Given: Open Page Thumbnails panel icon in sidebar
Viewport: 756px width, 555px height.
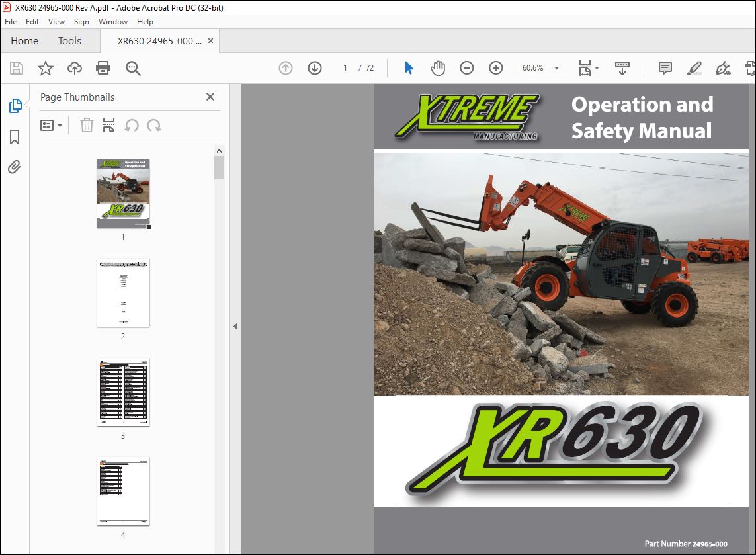Looking at the screenshot, I should (x=15, y=106).
